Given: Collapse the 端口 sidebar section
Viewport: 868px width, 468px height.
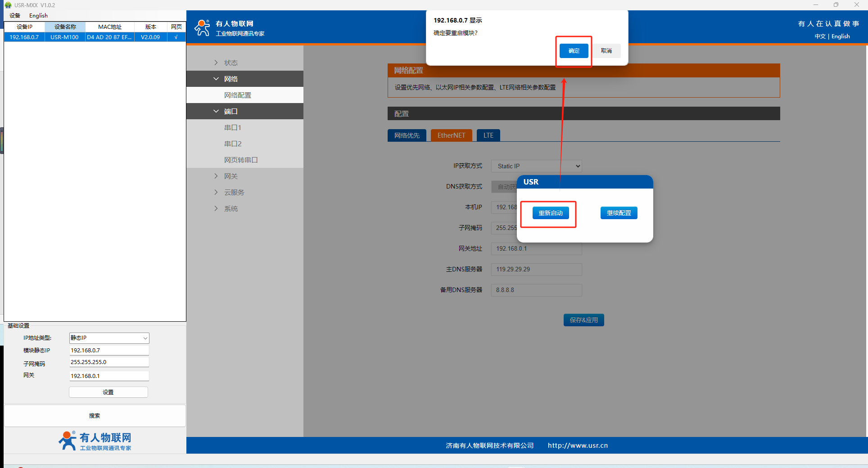Looking at the screenshot, I should pyautogui.click(x=231, y=111).
